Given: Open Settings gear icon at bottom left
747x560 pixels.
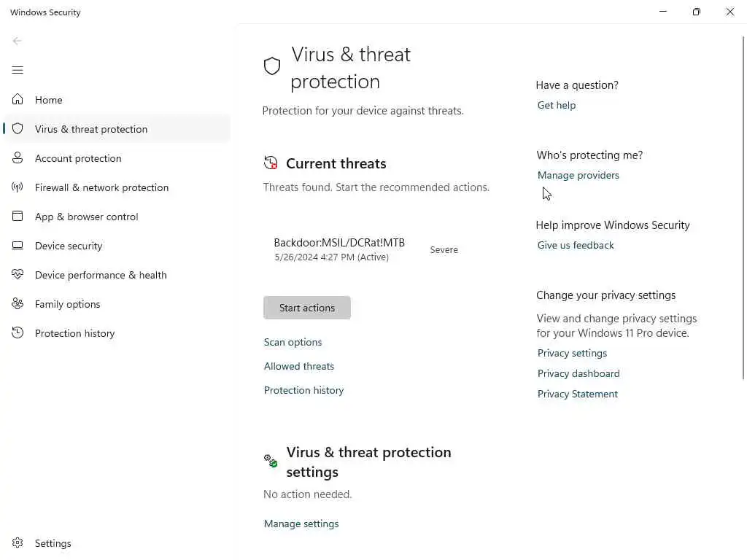Looking at the screenshot, I should coord(18,543).
